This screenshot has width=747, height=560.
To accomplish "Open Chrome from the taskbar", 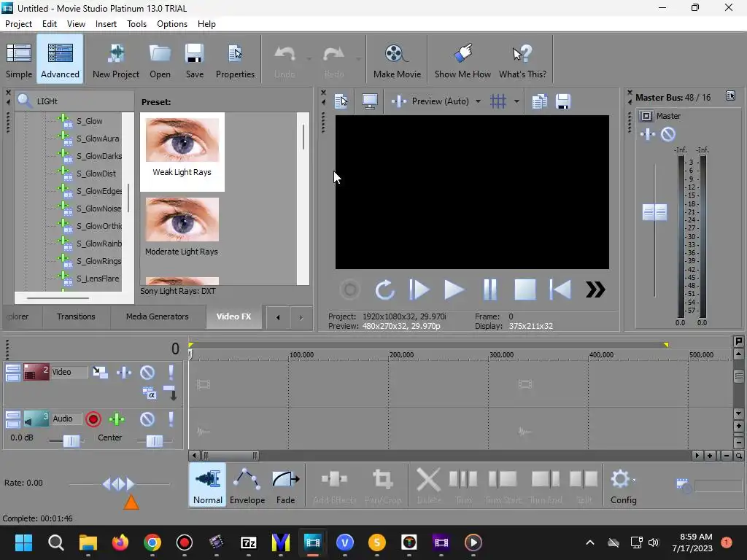I will click(x=152, y=542).
